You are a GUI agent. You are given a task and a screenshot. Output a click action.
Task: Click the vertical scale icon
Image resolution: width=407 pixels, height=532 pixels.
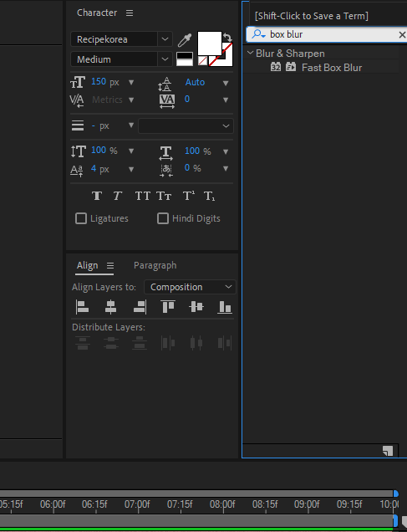[x=78, y=151]
